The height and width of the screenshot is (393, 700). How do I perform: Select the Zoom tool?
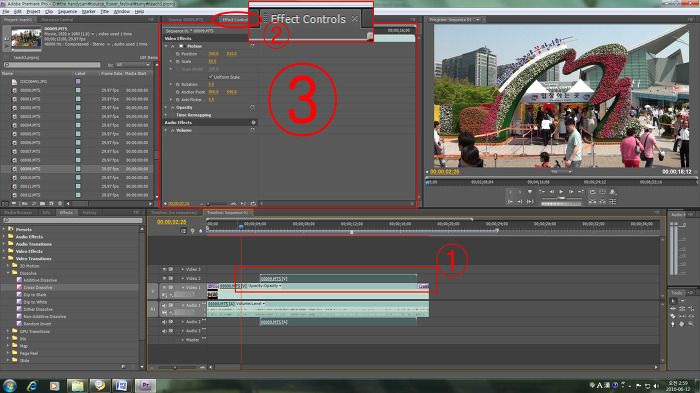691,324
